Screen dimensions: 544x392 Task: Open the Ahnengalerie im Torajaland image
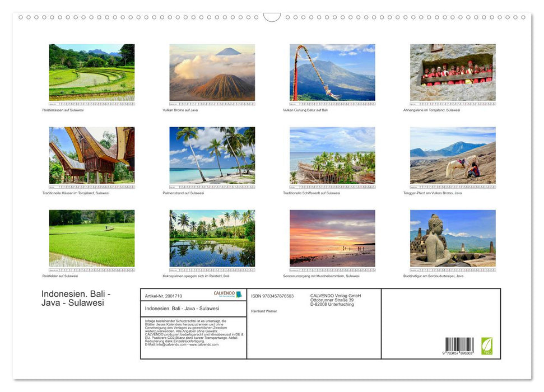[x=453, y=73]
